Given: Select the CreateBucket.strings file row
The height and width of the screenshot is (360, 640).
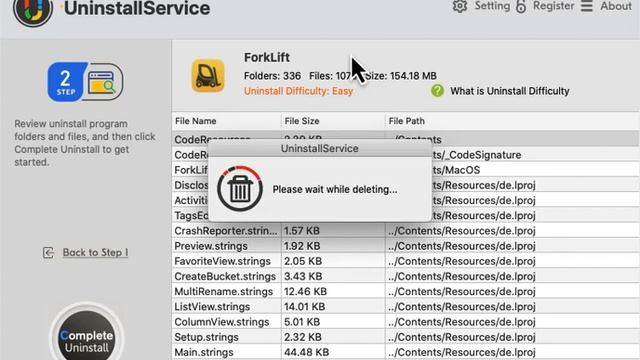Looking at the screenshot, I should click(405, 276).
